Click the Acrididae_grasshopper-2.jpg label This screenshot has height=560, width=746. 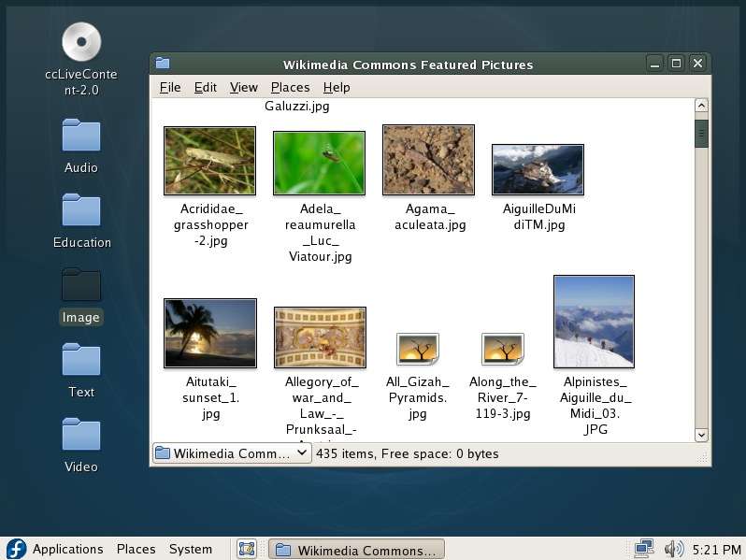(x=210, y=224)
